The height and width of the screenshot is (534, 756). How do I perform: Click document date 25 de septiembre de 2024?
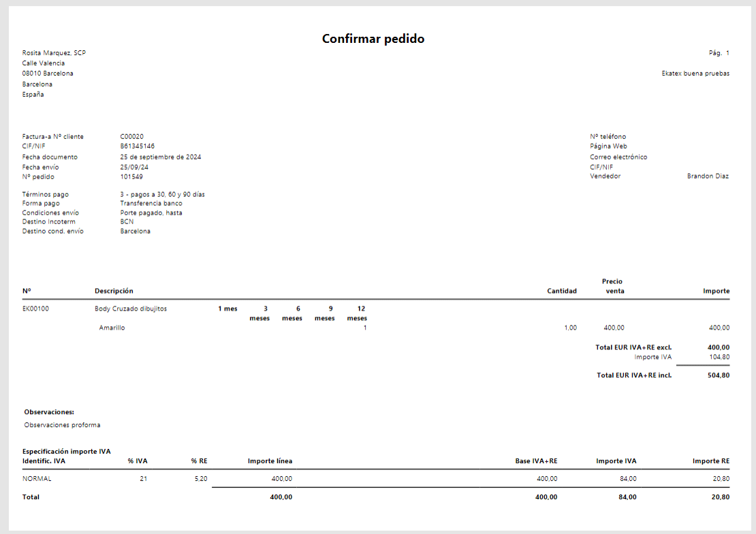click(160, 157)
